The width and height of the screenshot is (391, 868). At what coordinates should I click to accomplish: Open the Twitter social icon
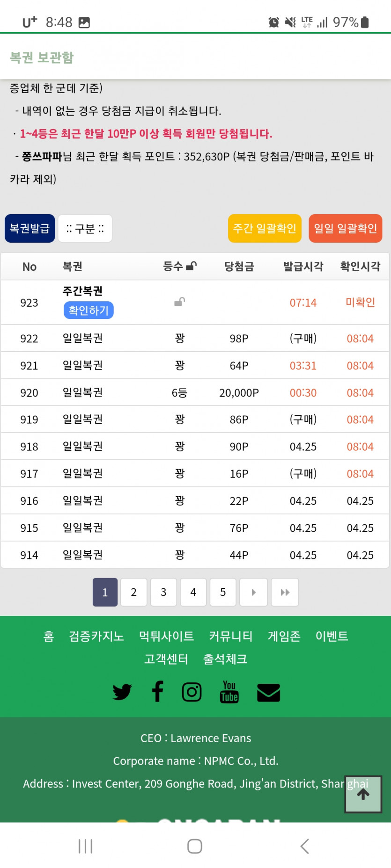click(122, 692)
